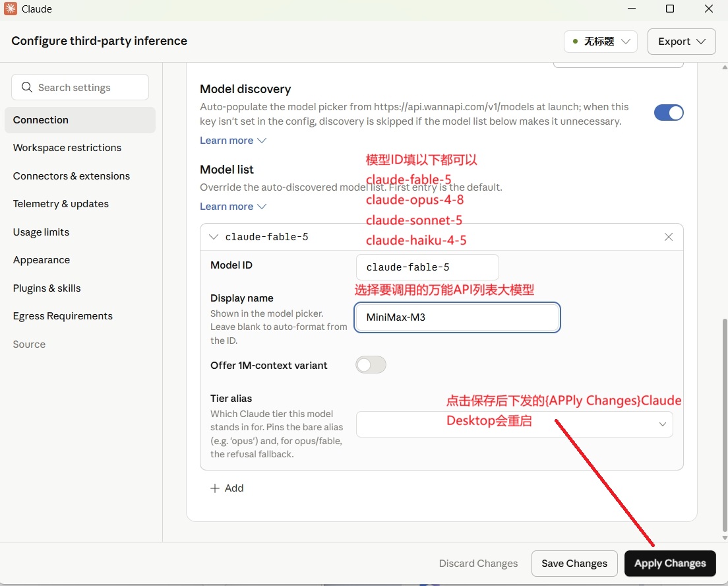Click the vertical scrollbar thumb
728x586 pixels.
(x=725, y=425)
